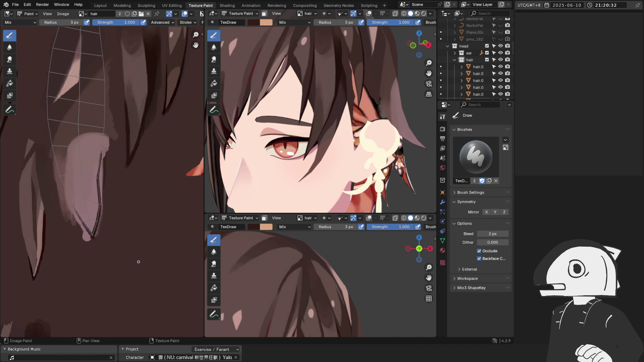
Task: Open Render menu
Action: [x=42, y=5]
